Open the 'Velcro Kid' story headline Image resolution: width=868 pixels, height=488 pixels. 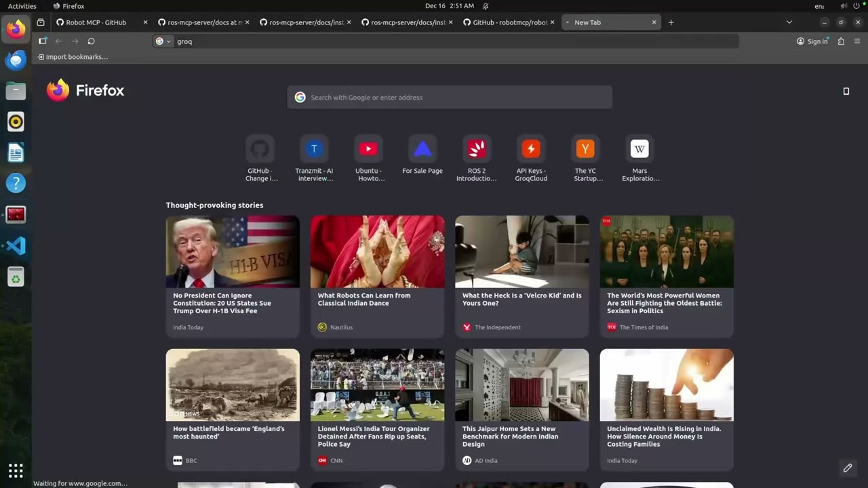tap(522, 299)
